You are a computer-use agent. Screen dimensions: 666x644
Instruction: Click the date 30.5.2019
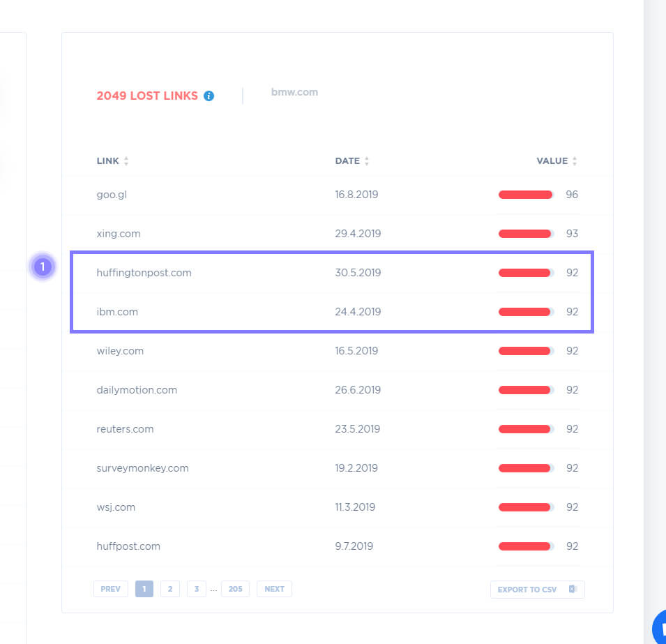click(358, 273)
